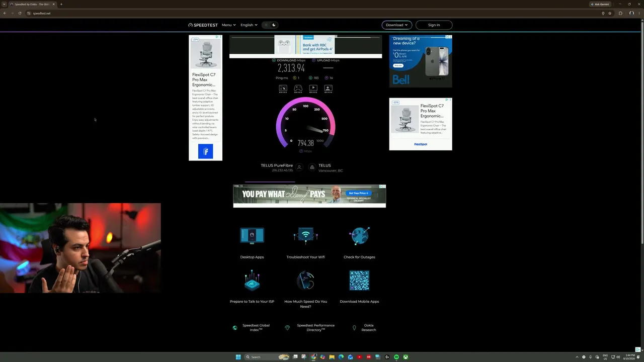Open a new browser tab
The height and width of the screenshot is (362, 644).
click(61, 4)
